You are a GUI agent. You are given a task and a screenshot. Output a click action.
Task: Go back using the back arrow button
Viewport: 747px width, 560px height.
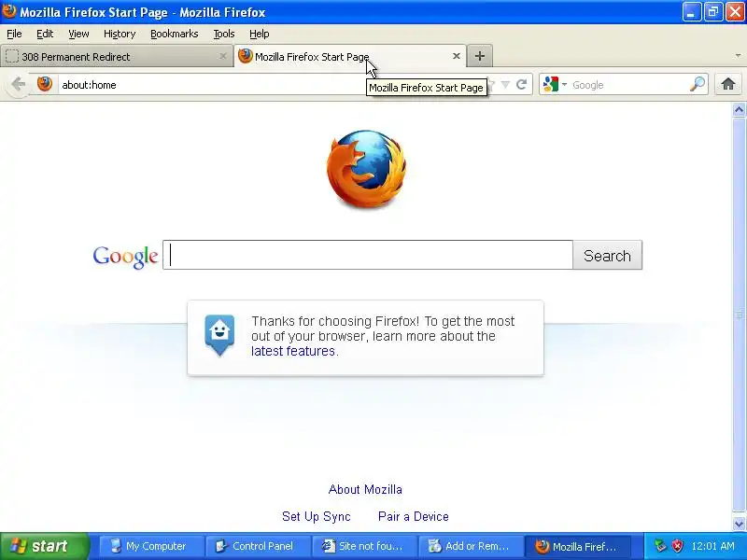[x=18, y=85]
